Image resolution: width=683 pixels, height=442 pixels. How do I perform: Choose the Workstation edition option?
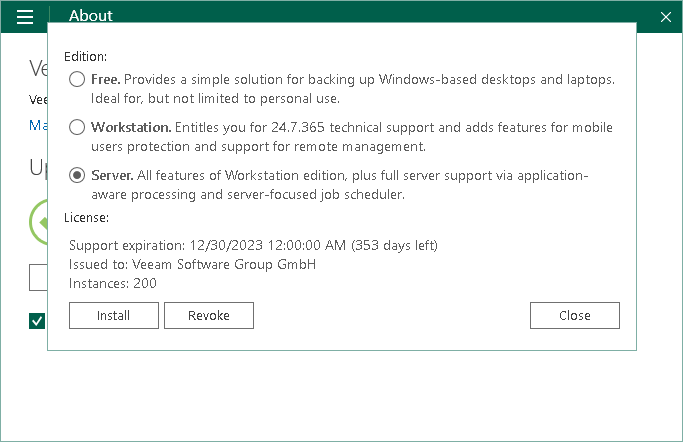coord(77,128)
